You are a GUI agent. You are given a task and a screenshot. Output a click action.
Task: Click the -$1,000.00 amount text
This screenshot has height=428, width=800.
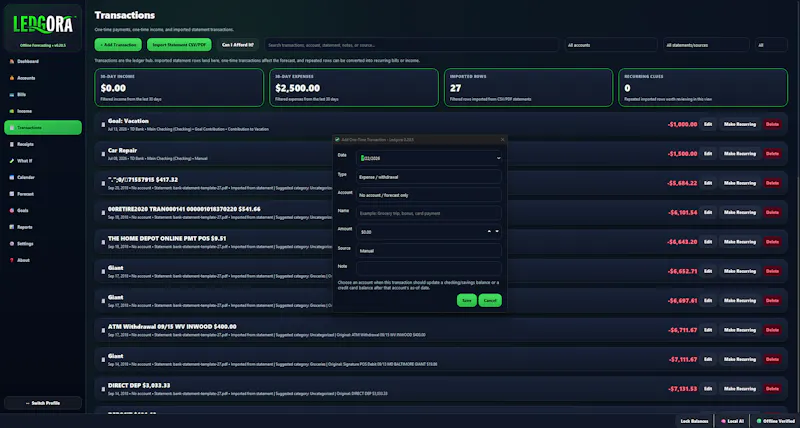coord(682,124)
